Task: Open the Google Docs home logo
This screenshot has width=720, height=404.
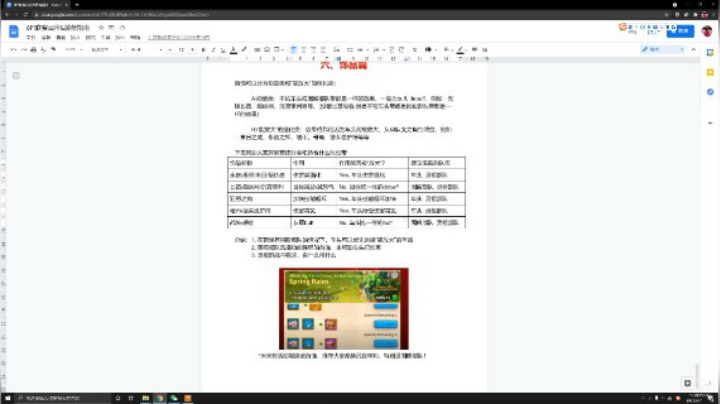Action: (x=14, y=31)
